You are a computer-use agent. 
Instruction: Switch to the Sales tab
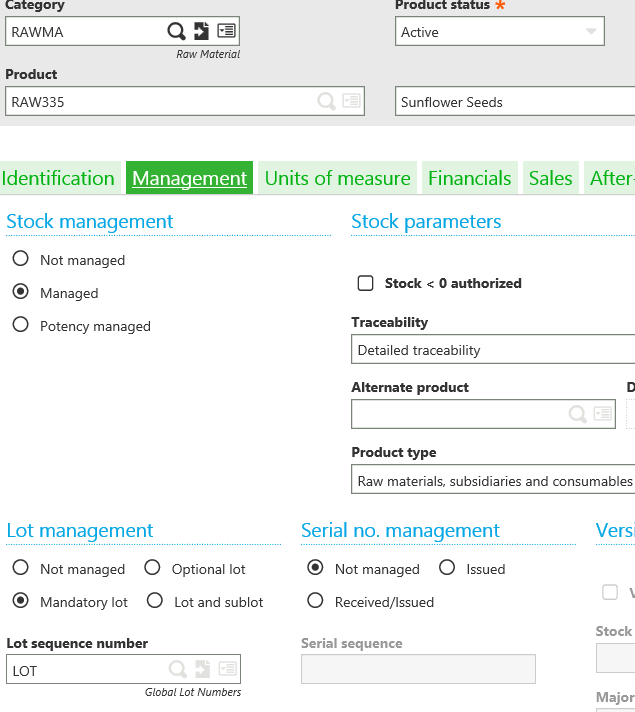(x=551, y=178)
